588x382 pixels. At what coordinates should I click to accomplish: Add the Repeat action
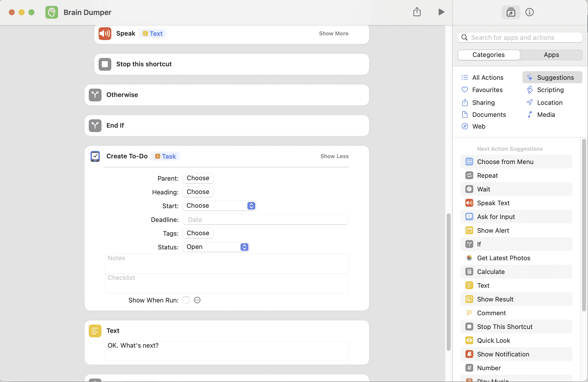(516, 176)
